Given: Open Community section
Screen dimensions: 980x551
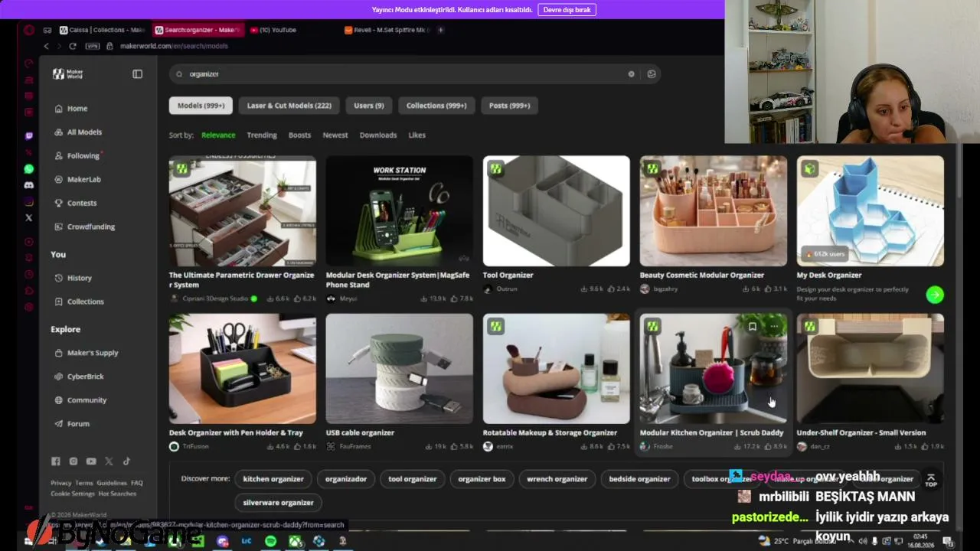Looking at the screenshot, I should tap(80, 401).
